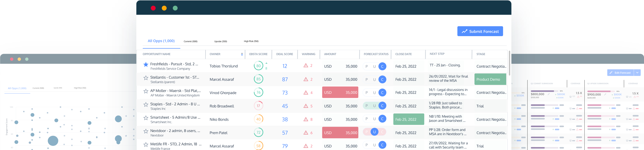
Task: Set Nextdoor forecast status to C
Action: pyautogui.click(x=382, y=132)
